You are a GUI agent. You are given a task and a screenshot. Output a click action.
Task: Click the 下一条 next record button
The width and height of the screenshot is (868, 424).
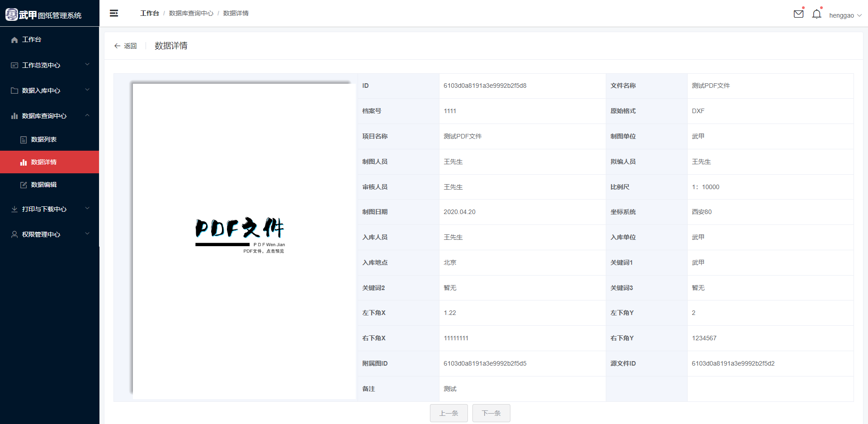pos(491,413)
